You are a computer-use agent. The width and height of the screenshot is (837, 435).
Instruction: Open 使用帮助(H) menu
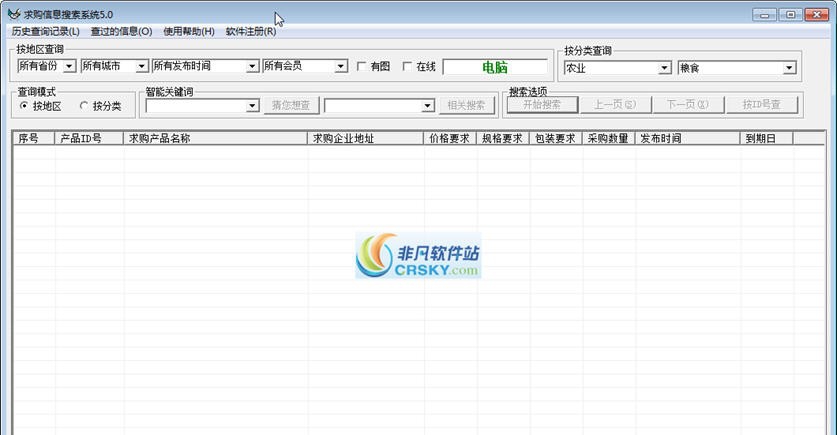point(189,31)
